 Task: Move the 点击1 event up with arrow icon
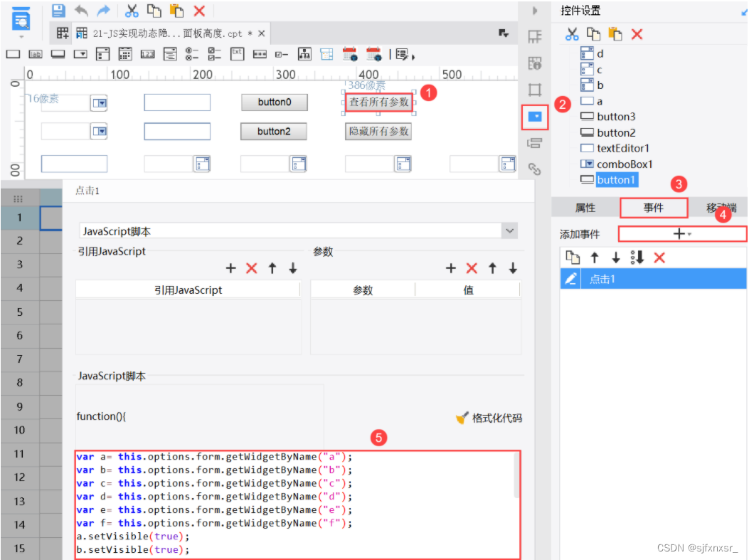[x=595, y=257]
